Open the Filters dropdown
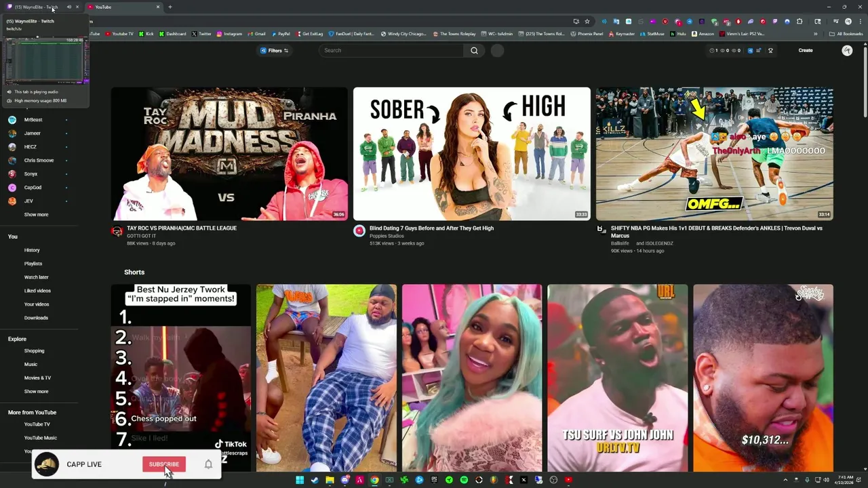 click(x=275, y=50)
